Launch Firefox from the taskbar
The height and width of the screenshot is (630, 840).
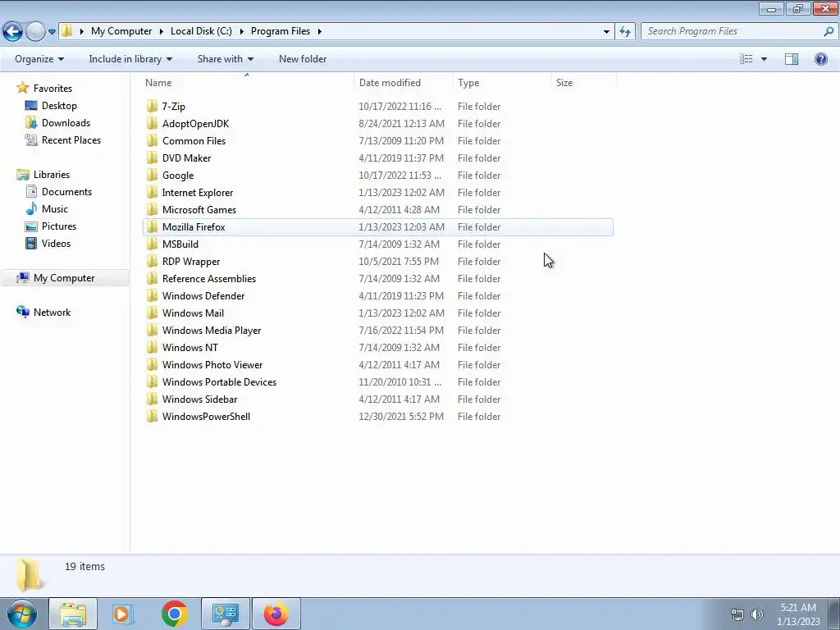[x=276, y=614]
